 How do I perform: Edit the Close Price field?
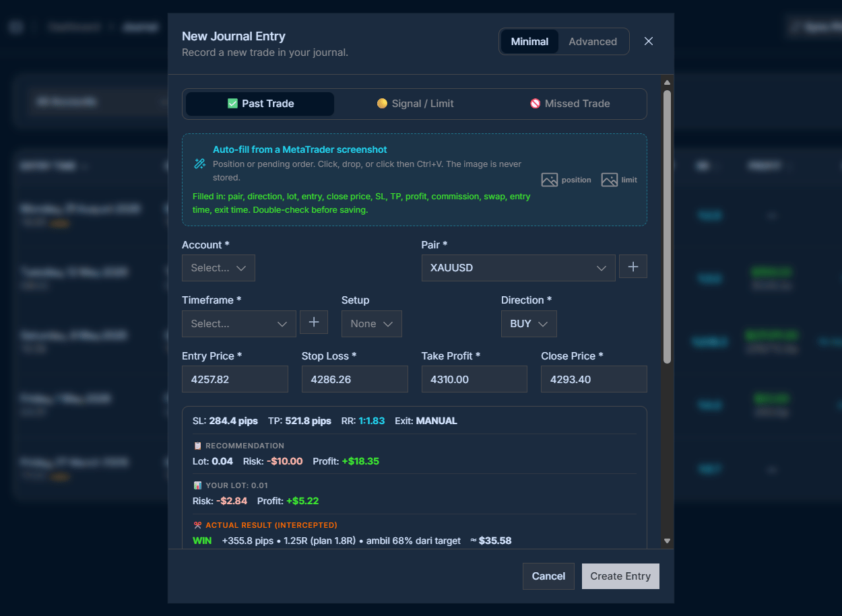pyautogui.click(x=594, y=379)
